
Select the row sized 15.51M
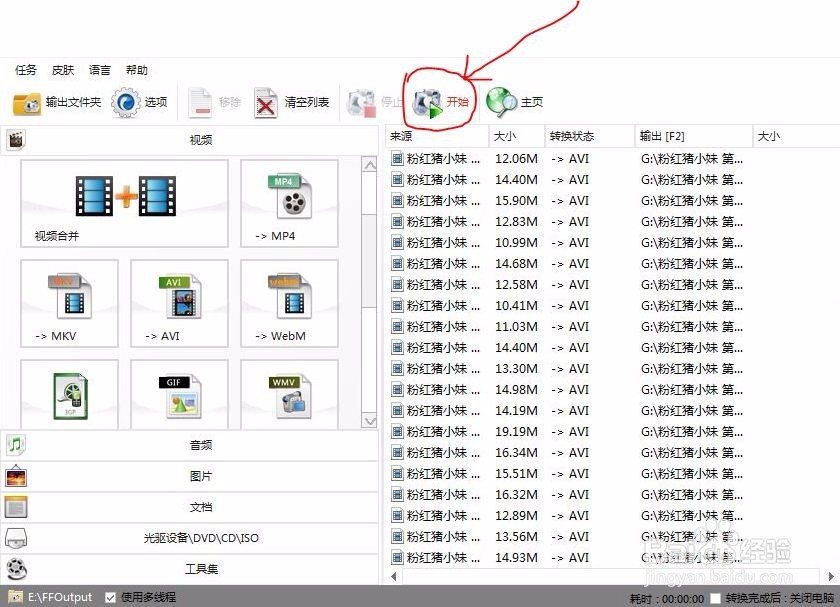tap(612, 474)
